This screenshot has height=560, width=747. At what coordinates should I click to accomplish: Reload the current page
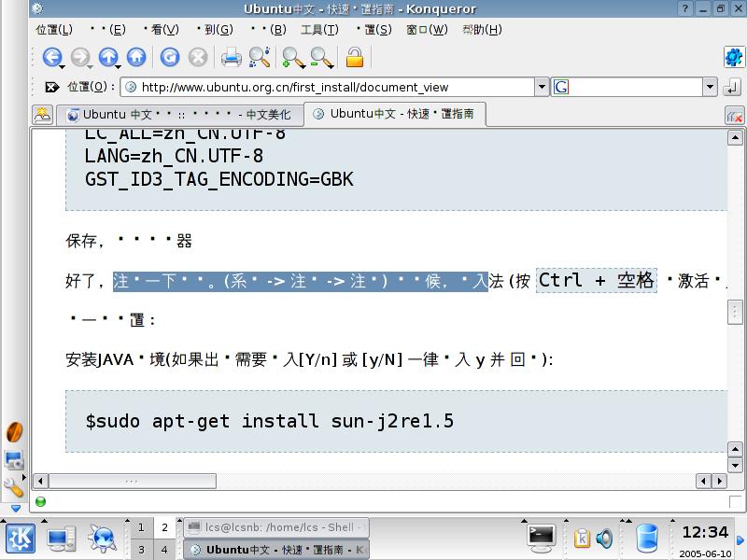pos(170,57)
